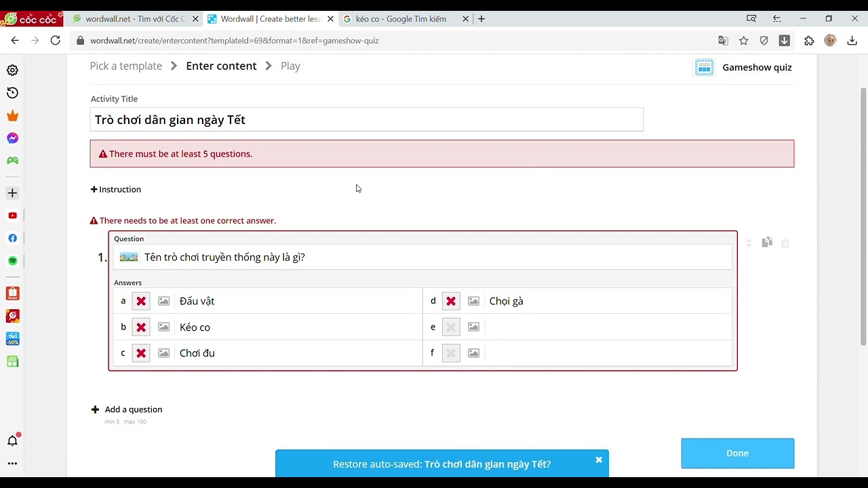868x488 pixels.
Task: Expand the Instruction section
Action: click(x=116, y=189)
